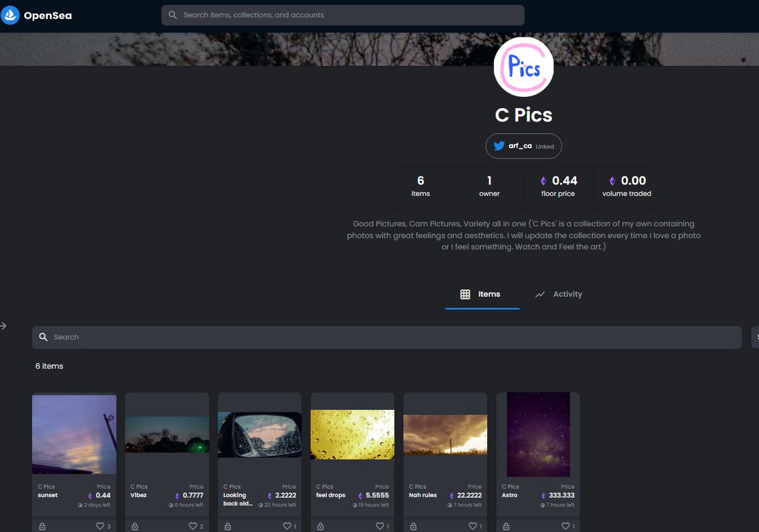Click the 20 hours left timer text
Image resolution: width=759 pixels, height=532 pixels.
(x=281, y=505)
